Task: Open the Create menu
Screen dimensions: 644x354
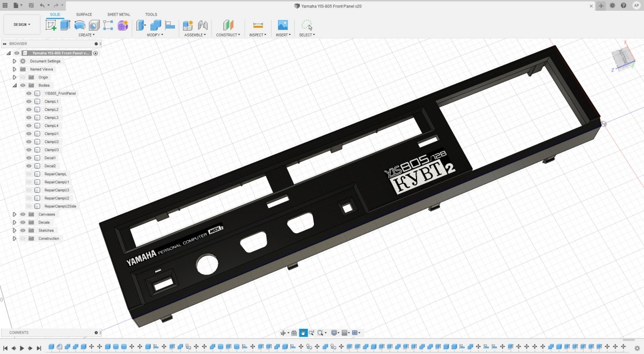Action: [86, 35]
